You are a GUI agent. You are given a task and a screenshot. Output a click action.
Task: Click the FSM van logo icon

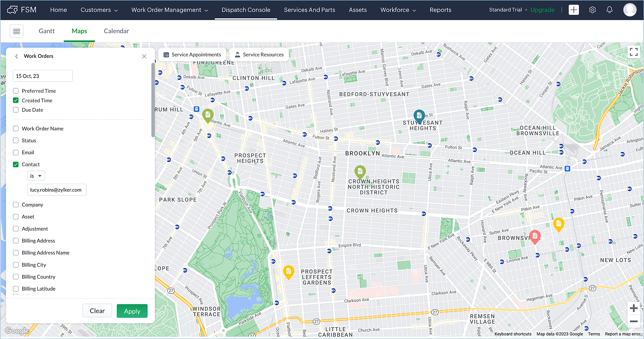point(12,10)
